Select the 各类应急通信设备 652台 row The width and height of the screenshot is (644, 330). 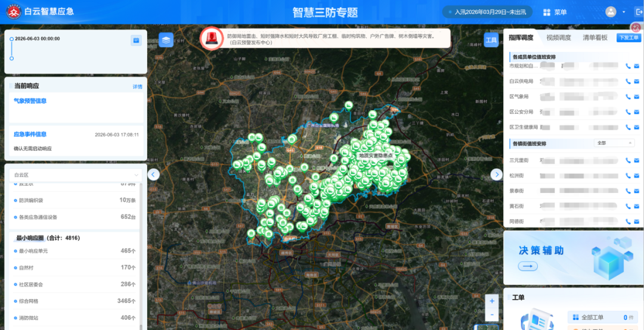pyautogui.click(x=75, y=217)
